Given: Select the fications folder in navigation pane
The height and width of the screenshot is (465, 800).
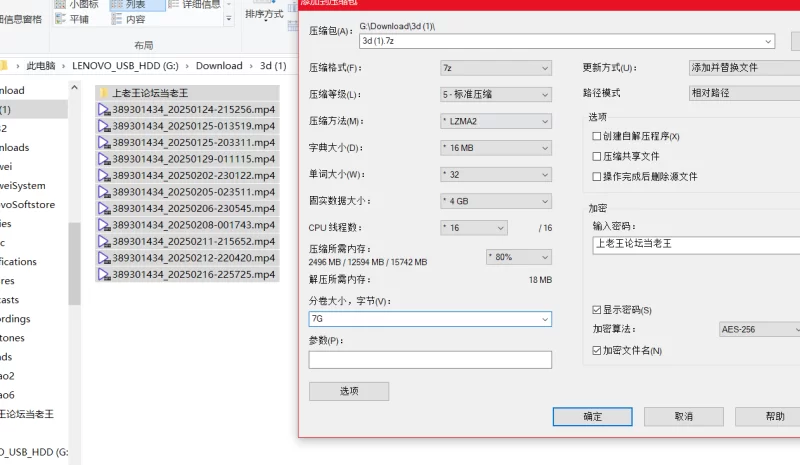Looking at the screenshot, I should (x=18, y=262).
